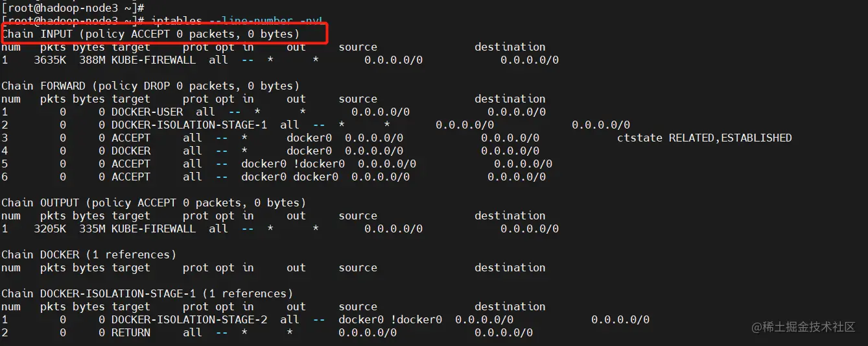Click 'DOCKER-ISOLATION-STAGE-1' target in FORWARD rule 2
The image size is (868, 346).
pyautogui.click(x=189, y=125)
